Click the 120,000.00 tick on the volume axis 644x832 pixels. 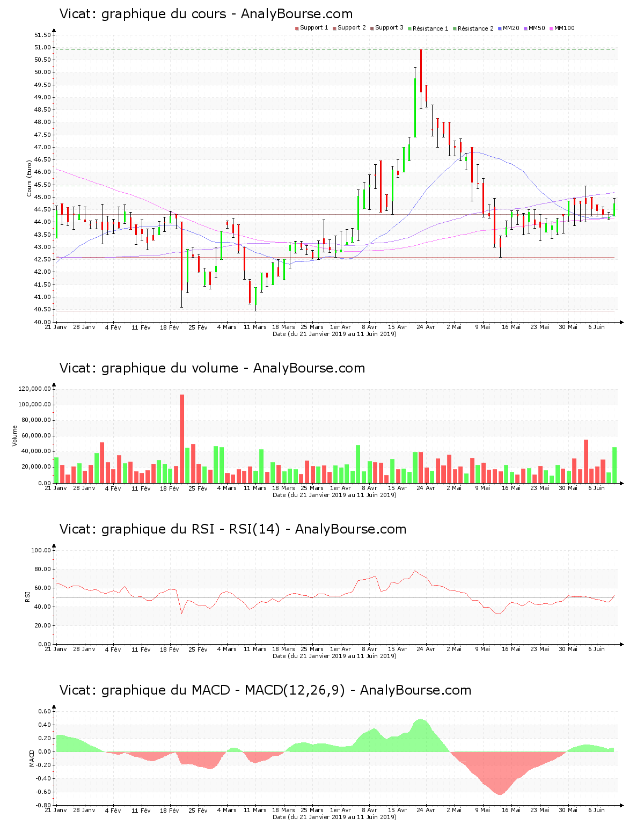tap(34, 389)
